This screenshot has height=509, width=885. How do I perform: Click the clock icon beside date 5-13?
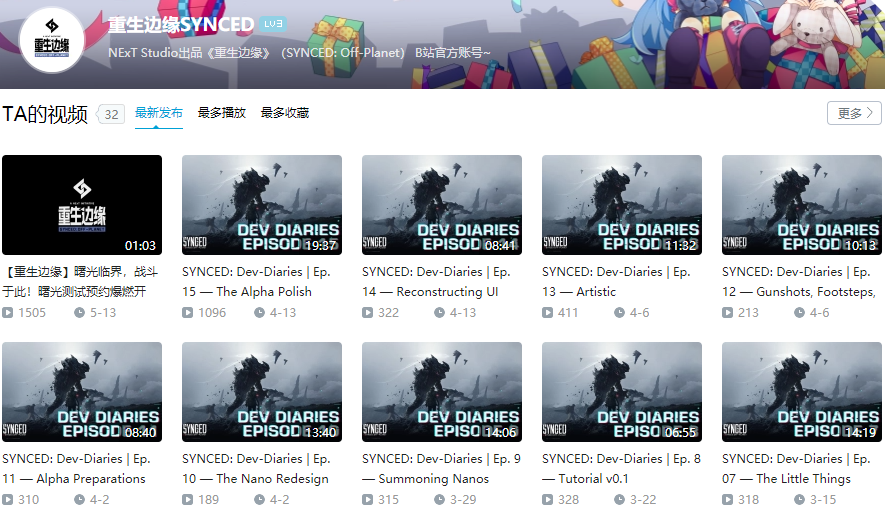80,313
